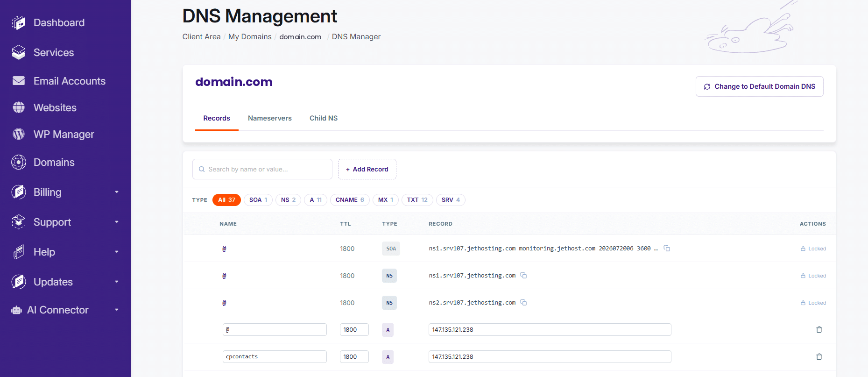Copy the ns1.srv107.jethosting.com NS record

pos(523,275)
